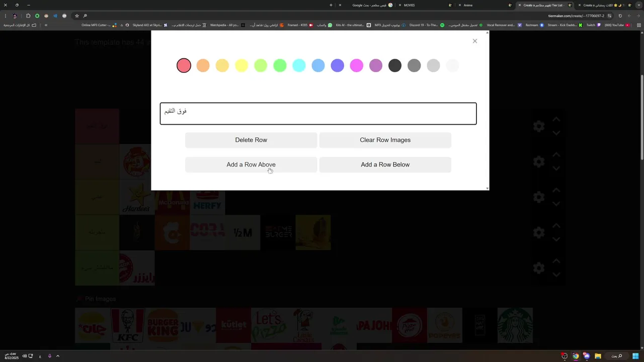Open the extensions puzzle icon
Screen dimensions: 644x362
click(28, 16)
